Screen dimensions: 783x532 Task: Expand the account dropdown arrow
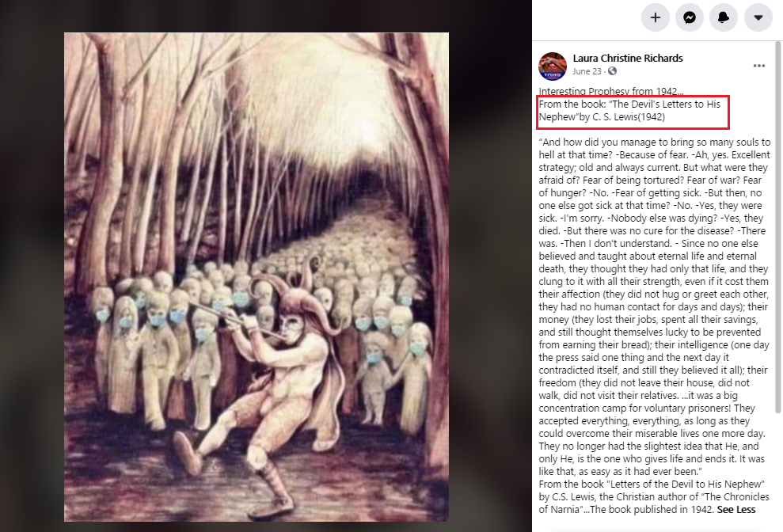pyautogui.click(x=758, y=17)
